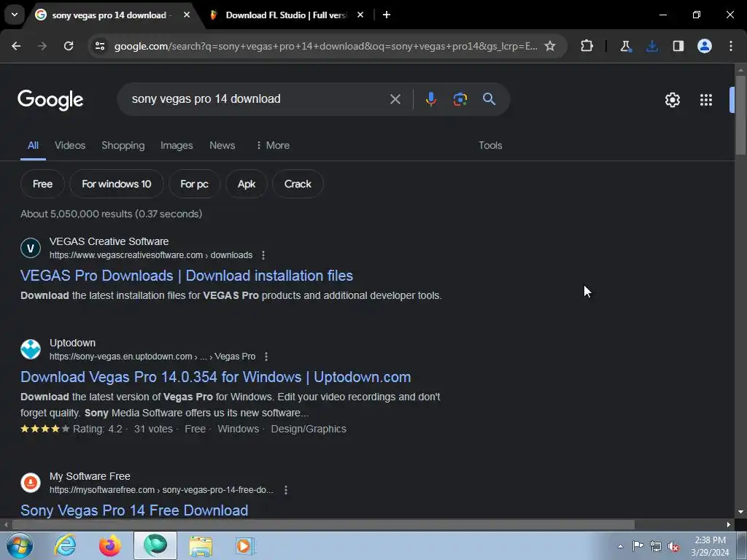Open Download Vegas Pro 14.0.354 Uptodown link
Viewport: 747px width, 560px height.
point(215,377)
